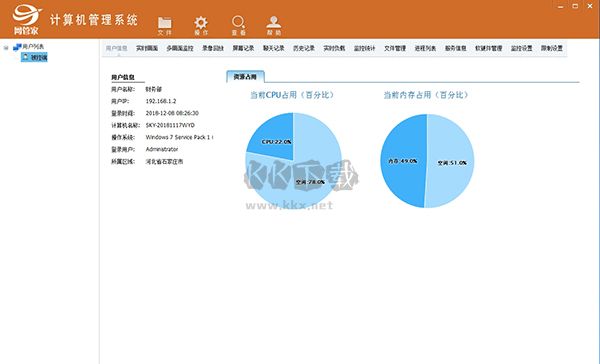600x364 pixels.
Task: Open the 操作 gear icon
Action: 201,23
